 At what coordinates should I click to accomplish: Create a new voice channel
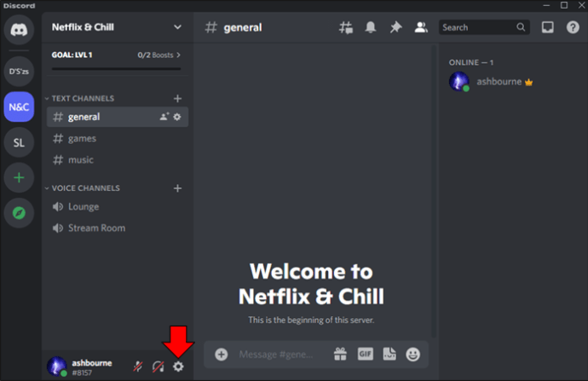coord(177,188)
